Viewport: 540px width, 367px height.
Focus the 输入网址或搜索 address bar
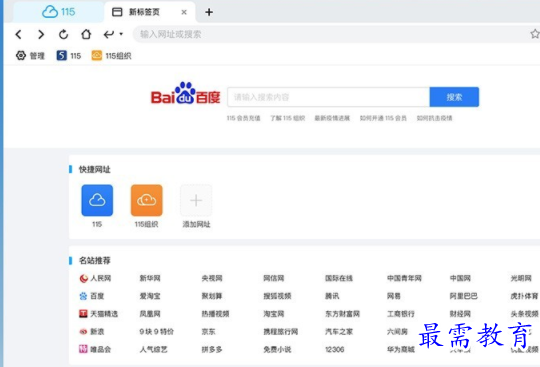(331, 34)
